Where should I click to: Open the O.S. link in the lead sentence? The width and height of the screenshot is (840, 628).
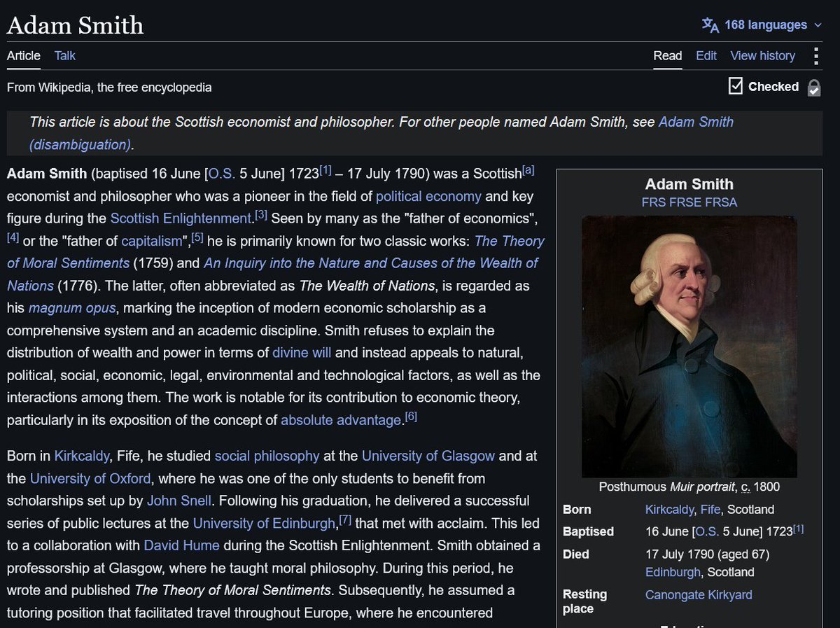(x=222, y=174)
